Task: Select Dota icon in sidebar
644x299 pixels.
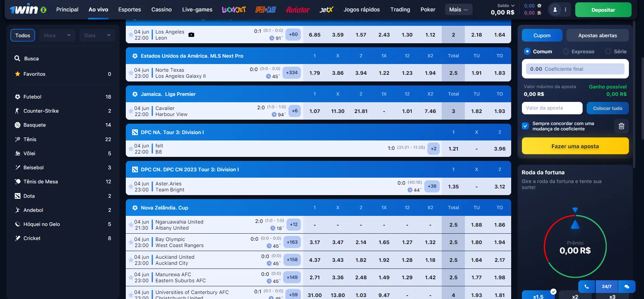Action: click(x=17, y=196)
